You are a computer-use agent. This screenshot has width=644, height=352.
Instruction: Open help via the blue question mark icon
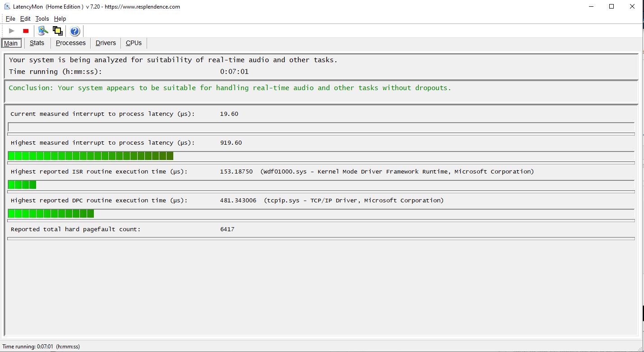tap(75, 31)
